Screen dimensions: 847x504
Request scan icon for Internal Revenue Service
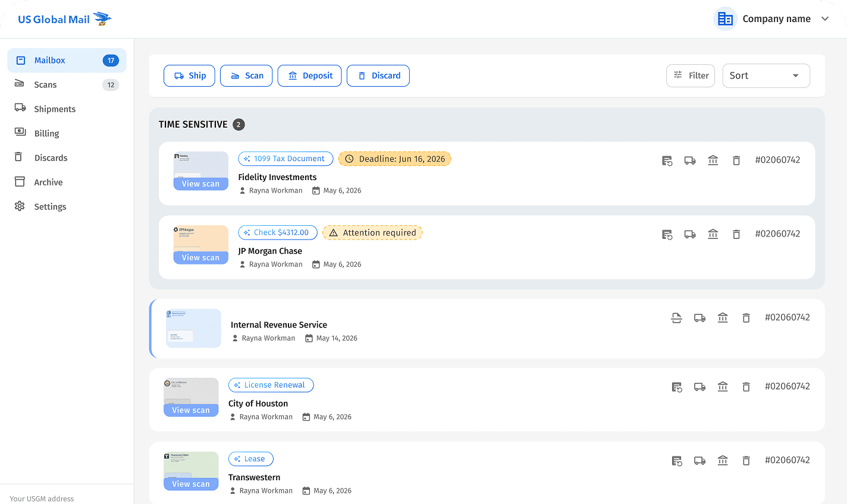coord(676,318)
